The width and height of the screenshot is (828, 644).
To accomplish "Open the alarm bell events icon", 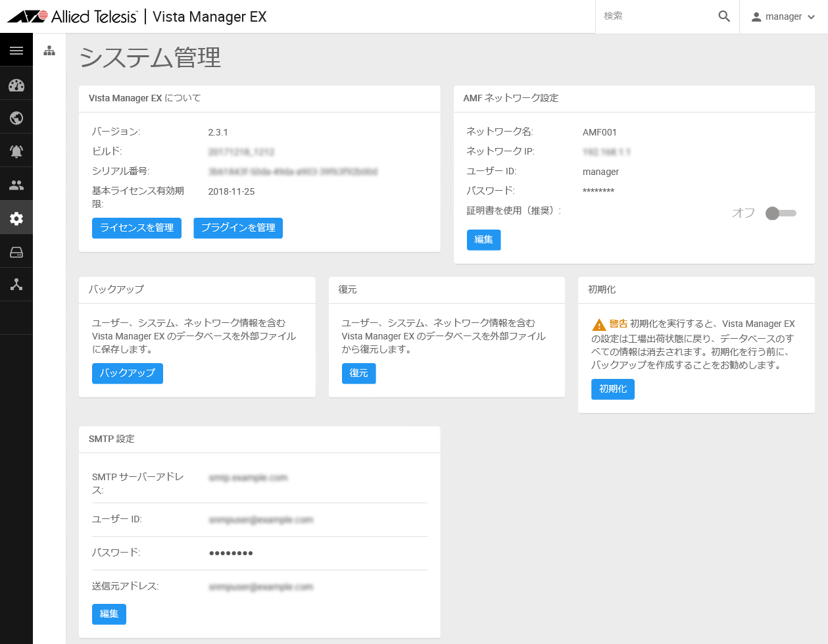I will click(x=16, y=151).
